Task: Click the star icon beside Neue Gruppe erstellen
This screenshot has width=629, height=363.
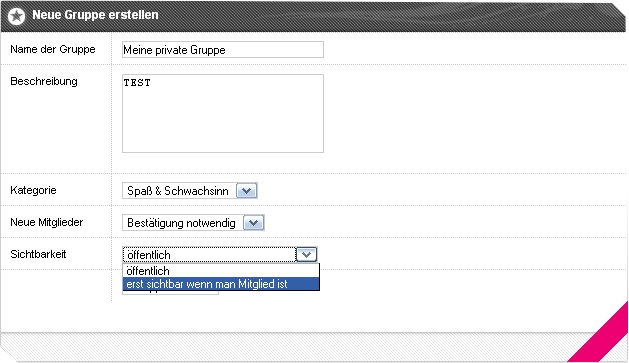Action: (x=16, y=16)
